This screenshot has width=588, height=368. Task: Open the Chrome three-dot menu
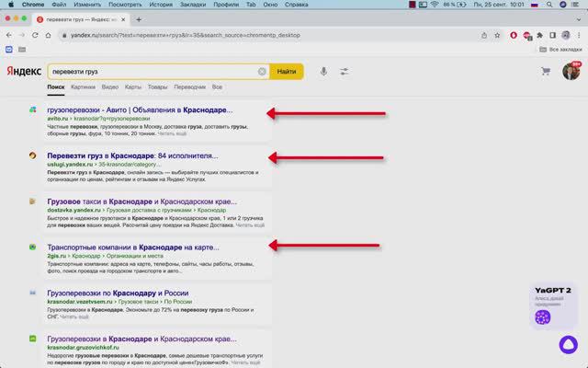pyautogui.click(x=579, y=35)
